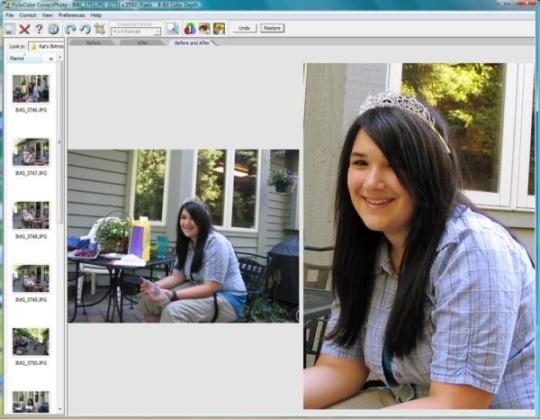Click the after close-up image with tiara
Screen dimensions: 540x419
tap(419, 236)
